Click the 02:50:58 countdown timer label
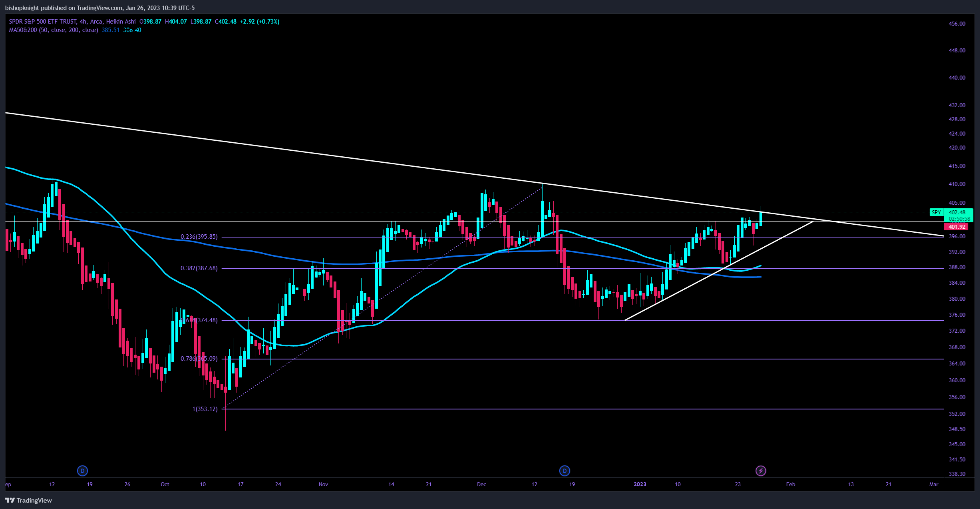 pos(959,219)
